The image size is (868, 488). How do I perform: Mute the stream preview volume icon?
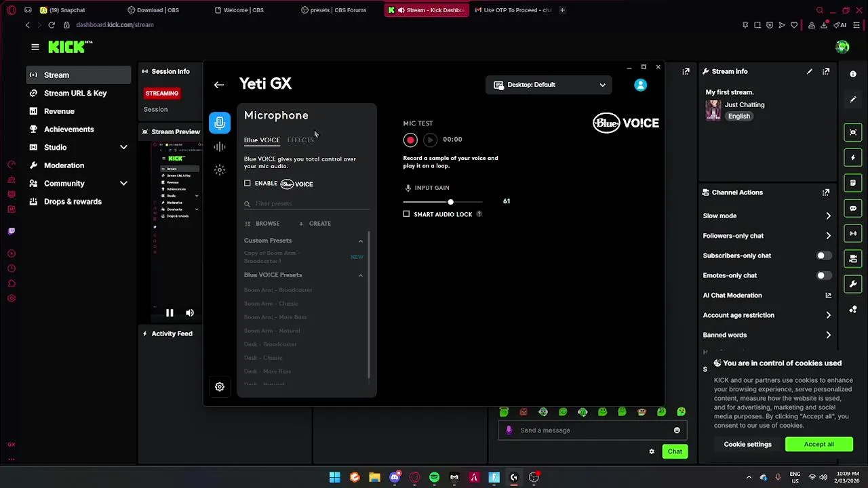(x=190, y=313)
